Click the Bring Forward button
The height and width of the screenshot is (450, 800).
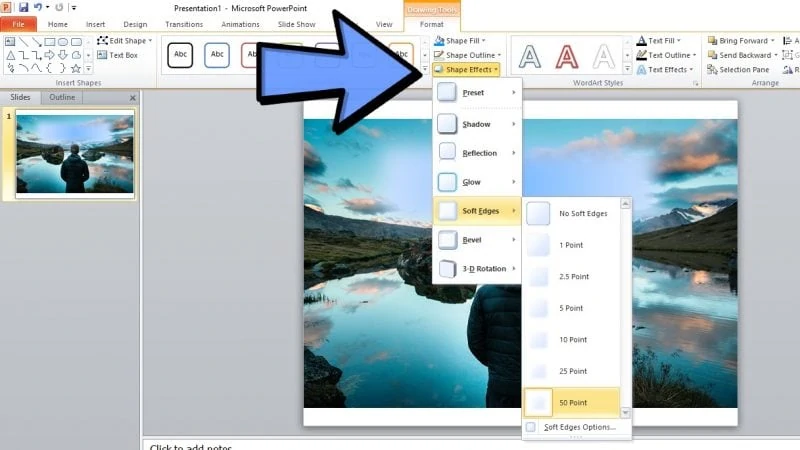741,40
